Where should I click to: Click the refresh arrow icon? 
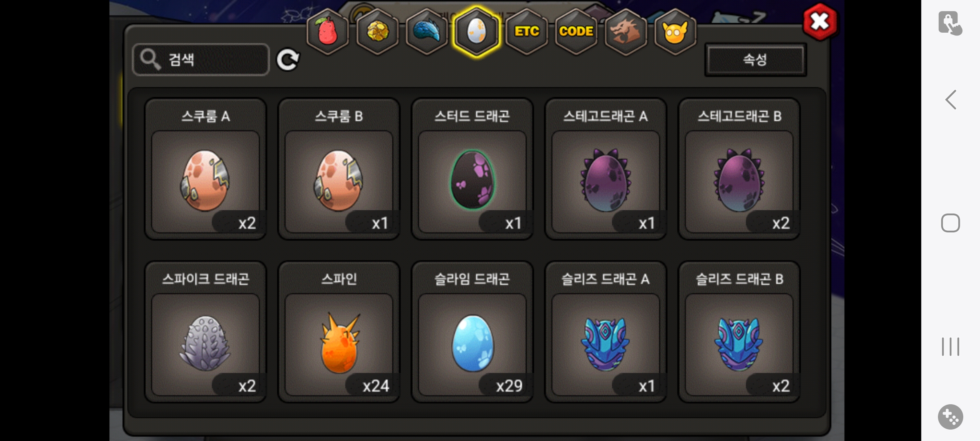(x=288, y=60)
